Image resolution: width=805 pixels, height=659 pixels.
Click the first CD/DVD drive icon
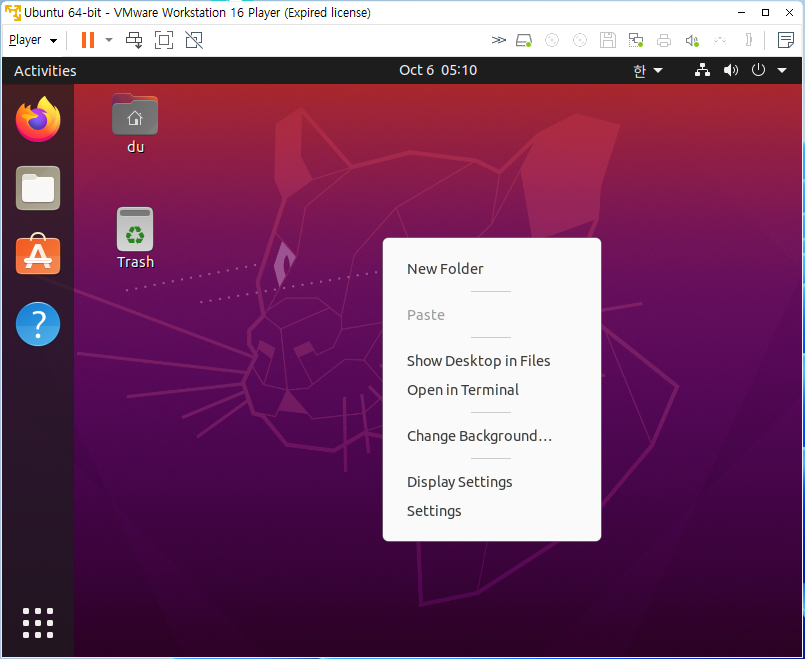coord(552,40)
